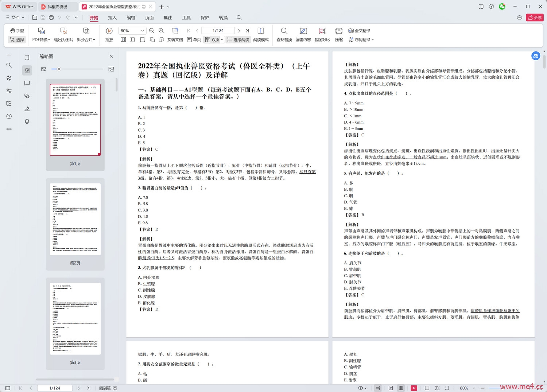
Task: Rotate page counterclockwise icon
Action: click(x=152, y=39)
